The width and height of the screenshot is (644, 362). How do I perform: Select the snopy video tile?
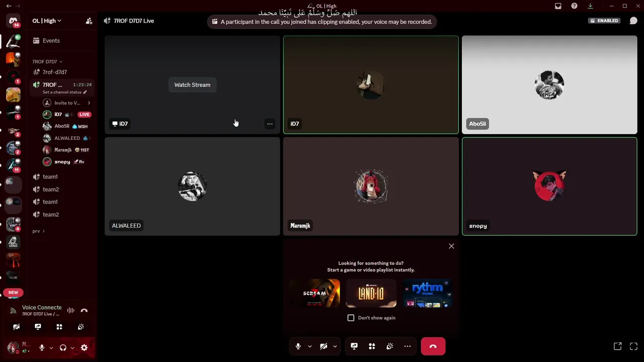coord(549,187)
